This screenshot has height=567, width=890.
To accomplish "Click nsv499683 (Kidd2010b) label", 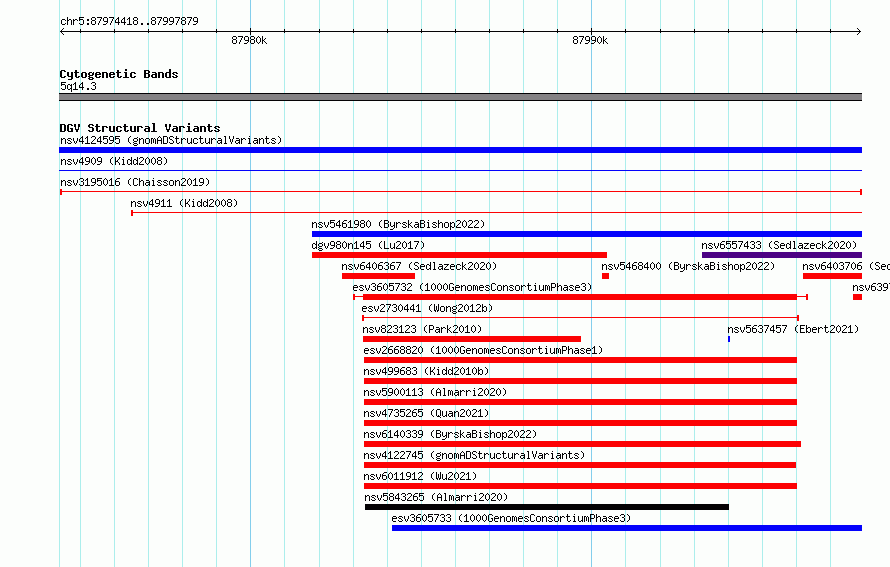I will (x=426, y=371).
